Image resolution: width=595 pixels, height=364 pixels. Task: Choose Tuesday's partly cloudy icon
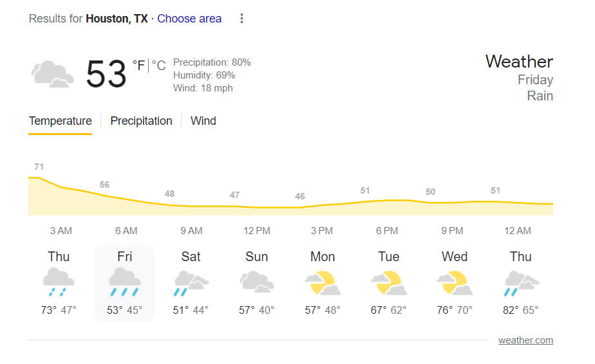(x=389, y=282)
